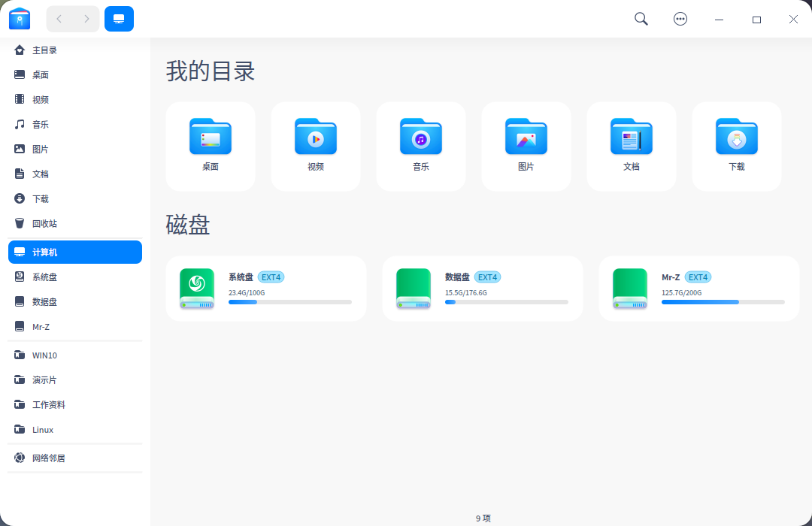Open the 视频 folder card icon
The height and width of the screenshot is (526, 812).
pyautogui.click(x=315, y=137)
